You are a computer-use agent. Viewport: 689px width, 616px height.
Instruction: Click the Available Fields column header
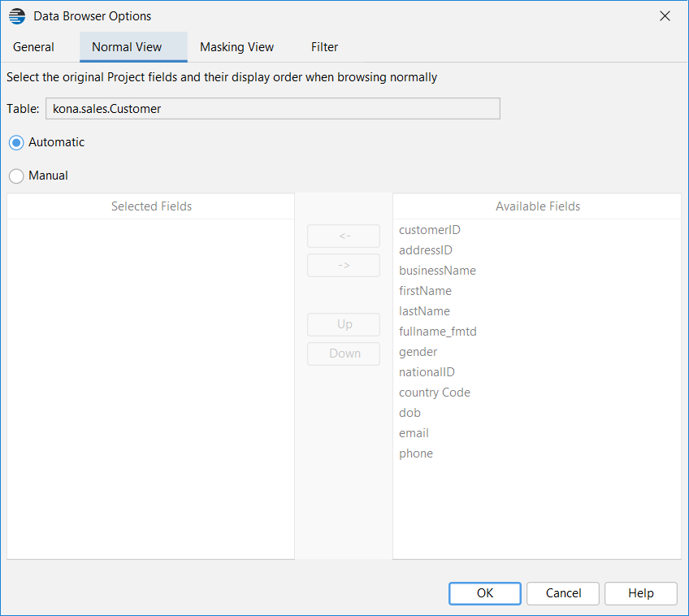[x=537, y=206]
